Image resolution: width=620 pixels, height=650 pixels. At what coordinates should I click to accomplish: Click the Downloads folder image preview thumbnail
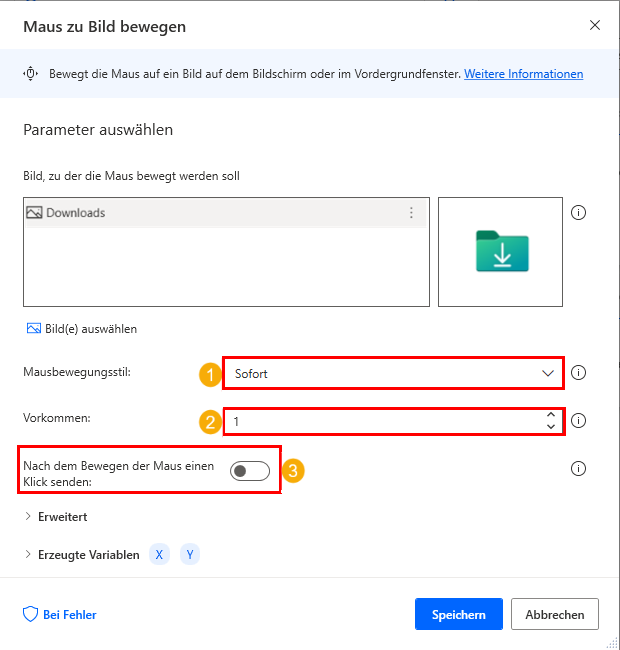[500, 252]
